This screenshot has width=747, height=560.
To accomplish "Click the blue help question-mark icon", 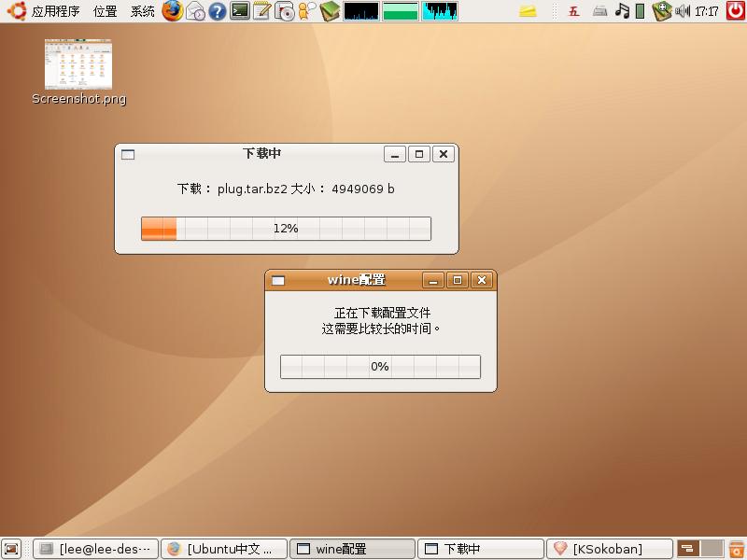I will pyautogui.click(x=218, y=11).
